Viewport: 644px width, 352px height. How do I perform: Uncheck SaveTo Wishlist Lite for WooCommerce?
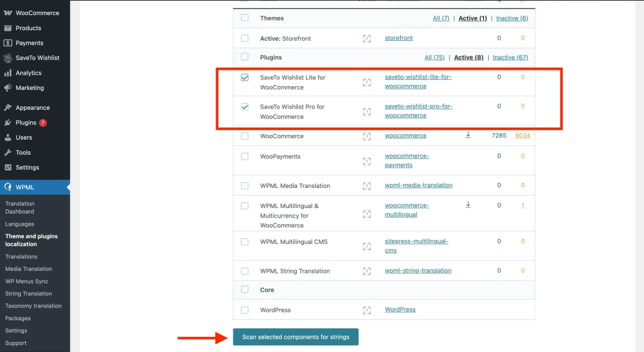[x=245, y=77]
